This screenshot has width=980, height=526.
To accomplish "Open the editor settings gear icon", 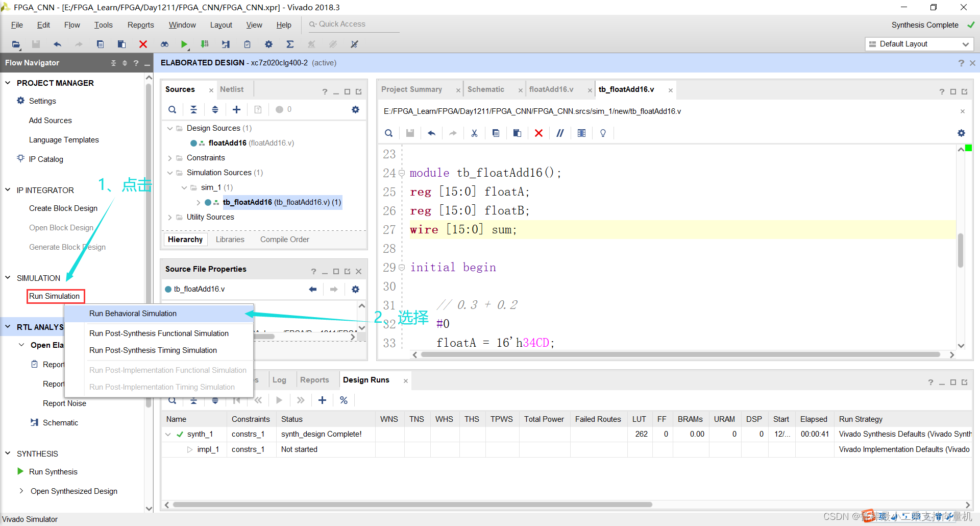I will pos(961,133).
